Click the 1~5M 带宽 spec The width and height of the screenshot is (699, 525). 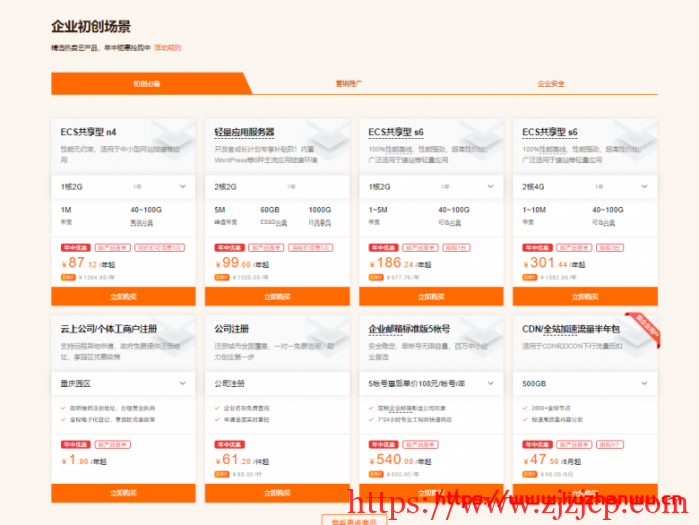tap(378, 216)
